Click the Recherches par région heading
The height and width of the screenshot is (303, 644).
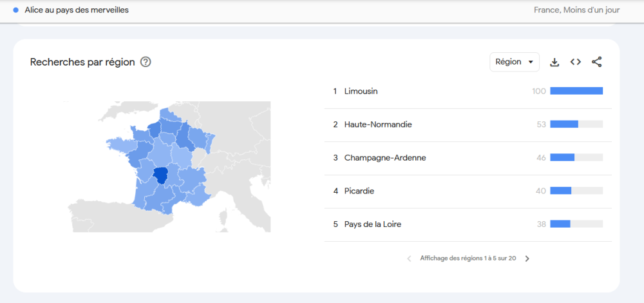click(x=82, y=62)
